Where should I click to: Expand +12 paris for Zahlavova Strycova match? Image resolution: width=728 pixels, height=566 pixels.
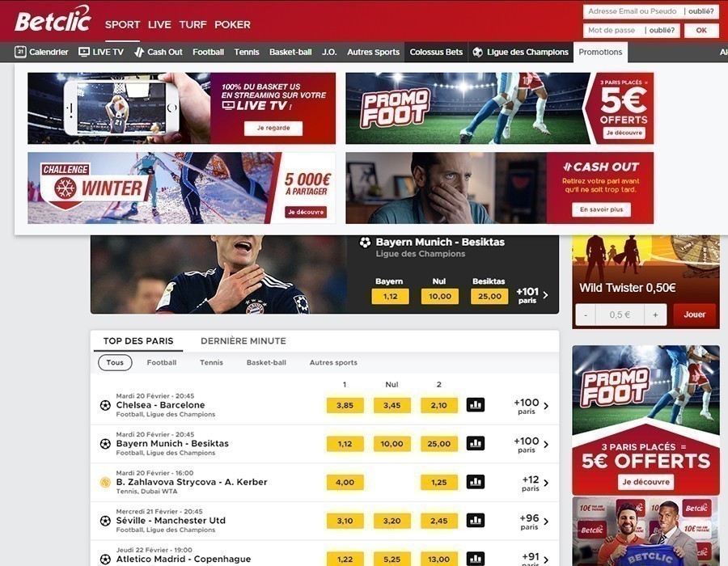click(535, 483)
